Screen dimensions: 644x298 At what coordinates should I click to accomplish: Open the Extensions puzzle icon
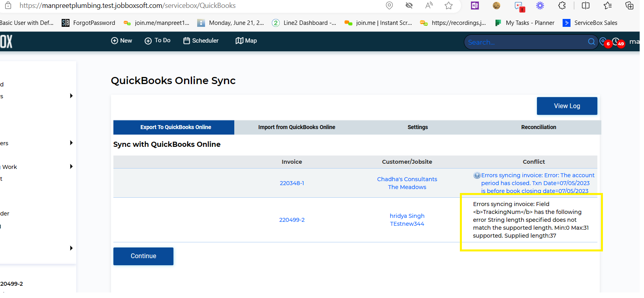(x=562, y=6)
